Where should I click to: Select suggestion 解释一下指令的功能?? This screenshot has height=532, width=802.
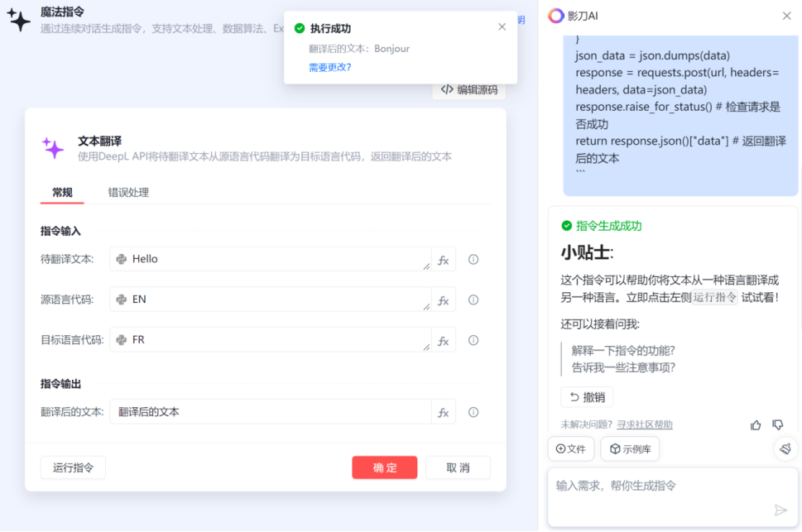(x=623, y=351)
